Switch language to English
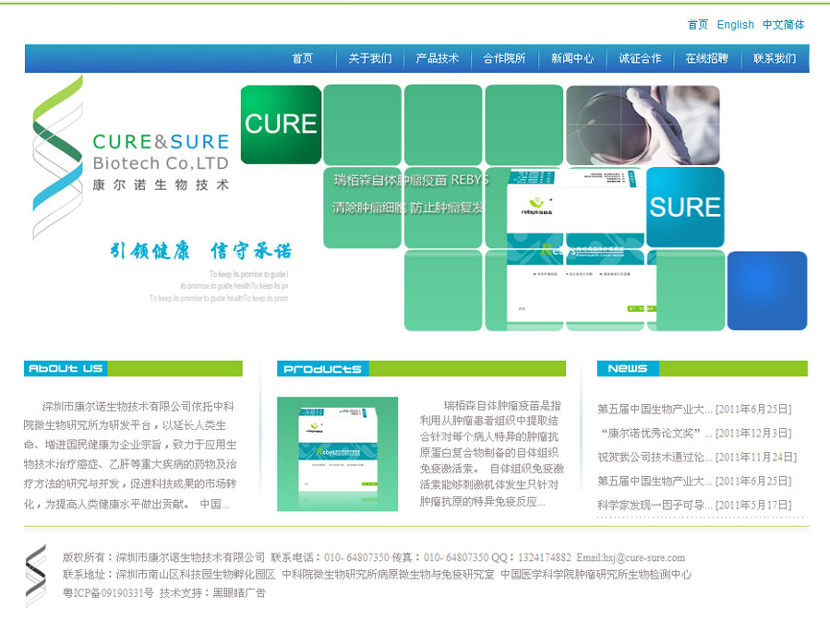 click(735, 25)
